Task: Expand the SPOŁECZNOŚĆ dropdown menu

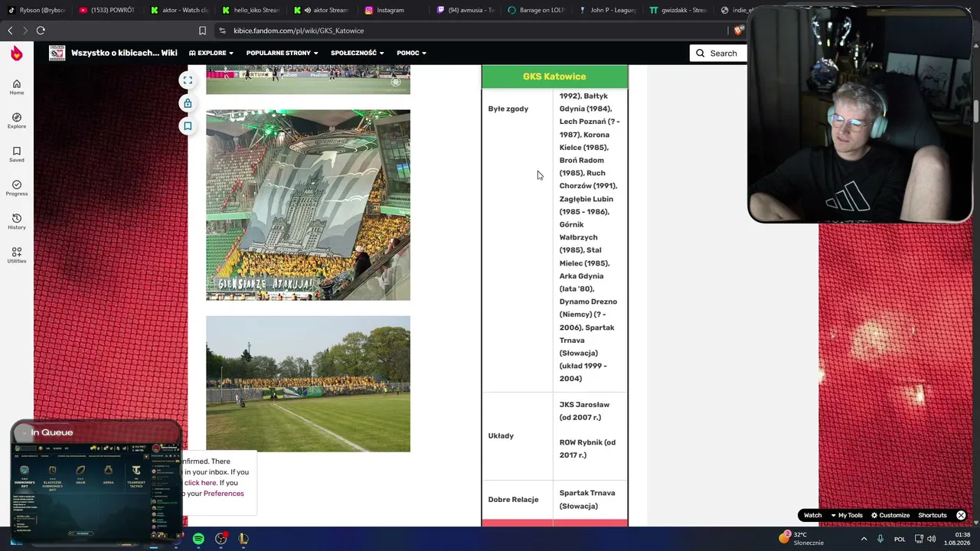Action: (357, 53)
